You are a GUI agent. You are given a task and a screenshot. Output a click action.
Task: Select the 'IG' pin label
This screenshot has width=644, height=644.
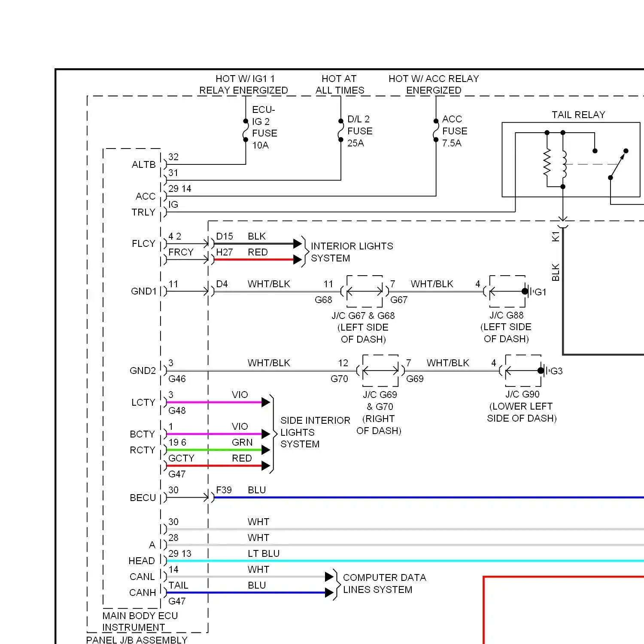[x=173, y=205]
